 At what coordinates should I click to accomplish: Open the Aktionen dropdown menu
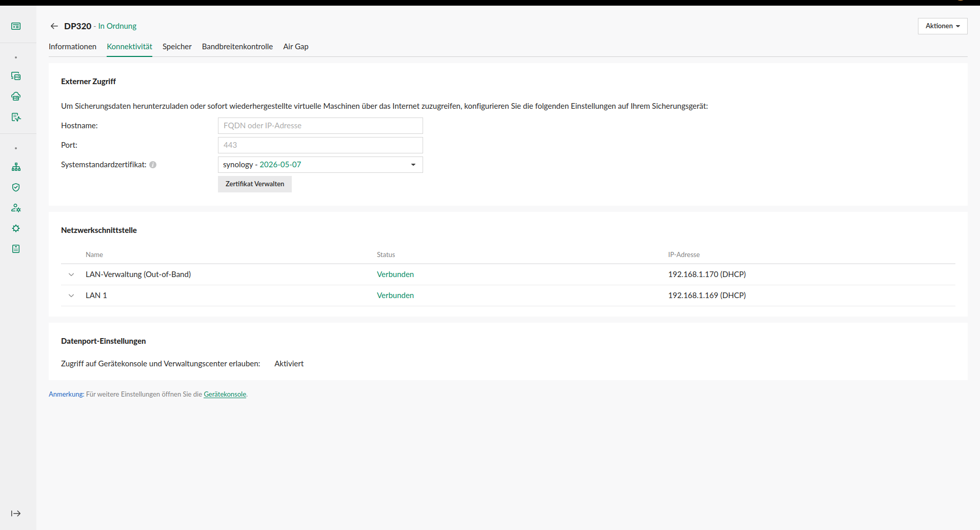click(x=942, y=26)
